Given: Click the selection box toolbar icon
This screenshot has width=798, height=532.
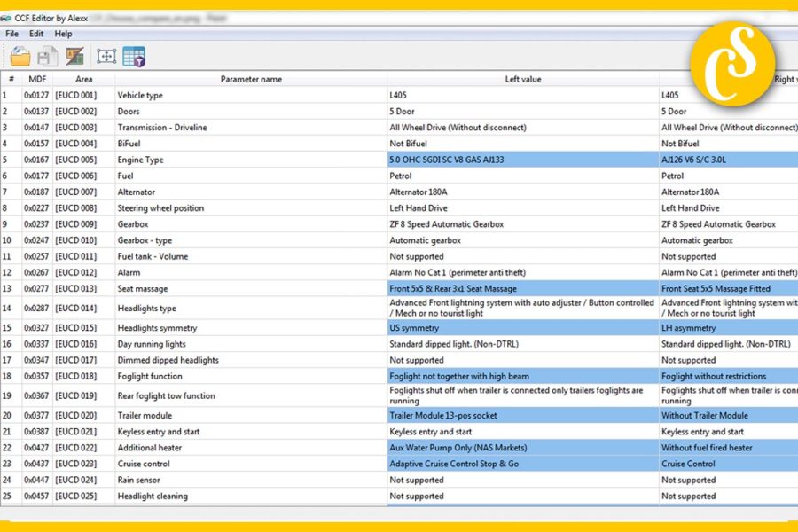Looking at the screenshot, I should coord(106,54).
